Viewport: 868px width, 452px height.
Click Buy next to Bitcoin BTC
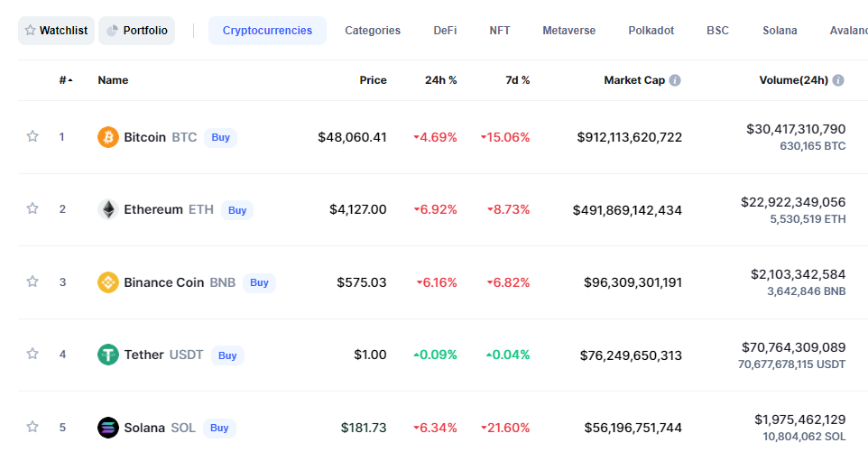point(220,138)
